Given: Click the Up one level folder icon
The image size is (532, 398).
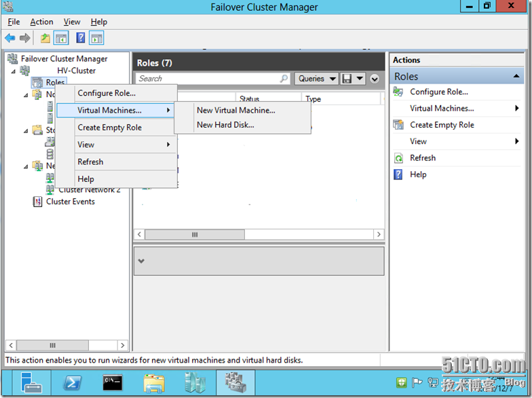Looking at the screenshot, I should 45,38.
